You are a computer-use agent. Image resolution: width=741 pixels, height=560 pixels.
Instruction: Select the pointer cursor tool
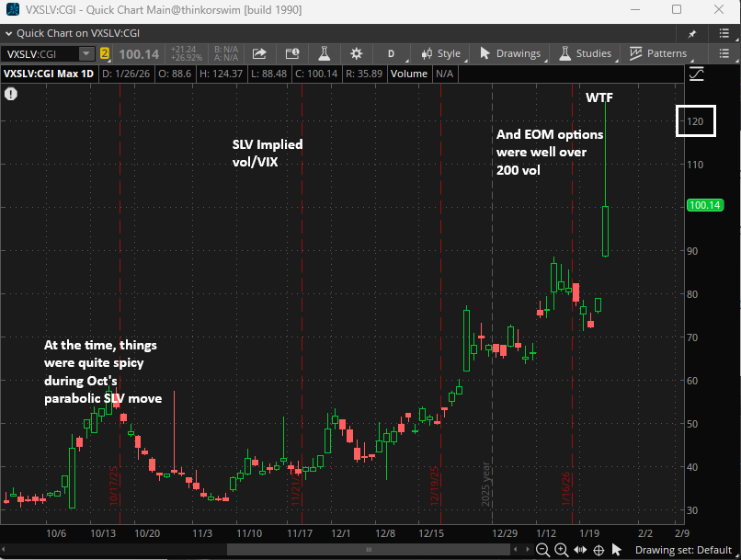[616, 550]
